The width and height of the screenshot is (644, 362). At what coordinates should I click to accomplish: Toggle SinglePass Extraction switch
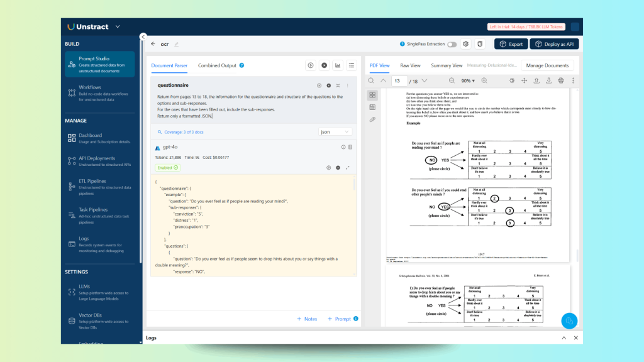point(452,45)
